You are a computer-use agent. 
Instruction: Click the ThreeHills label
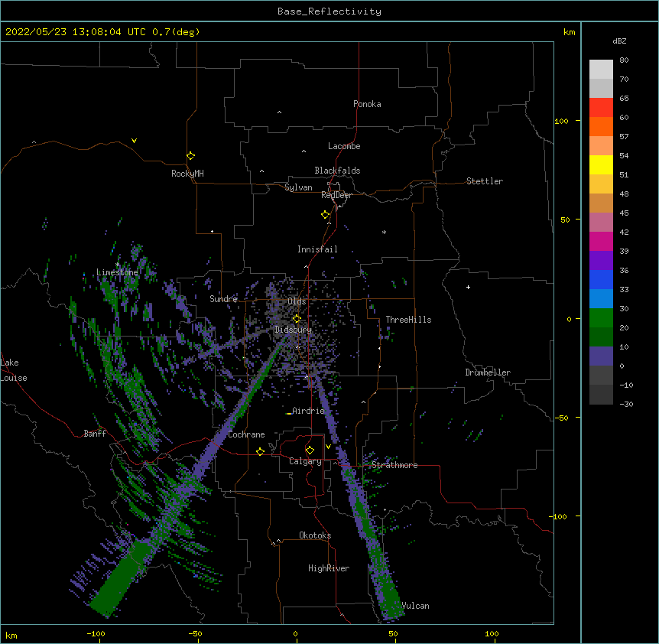pyautogui.click(x=408, y=320)
